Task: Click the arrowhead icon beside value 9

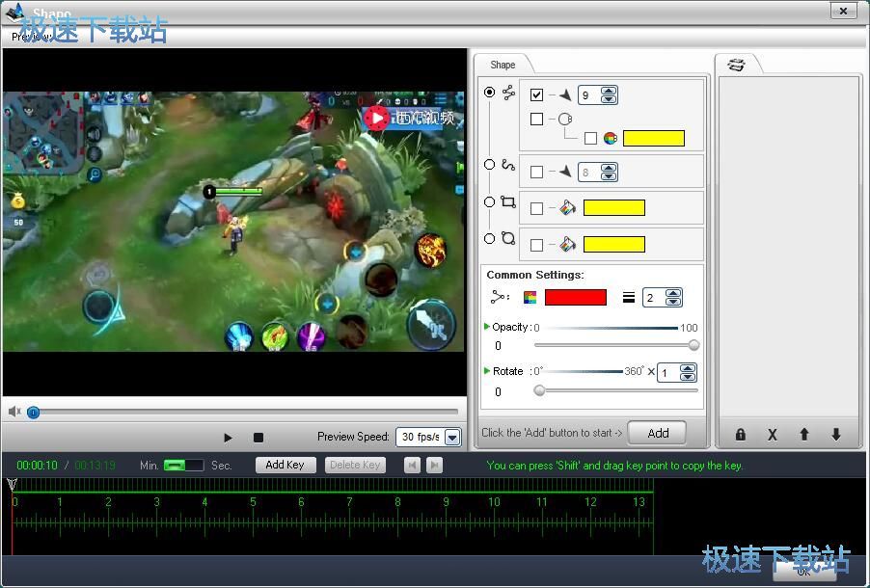Action: pyautogui.click(x=565, y=94)
